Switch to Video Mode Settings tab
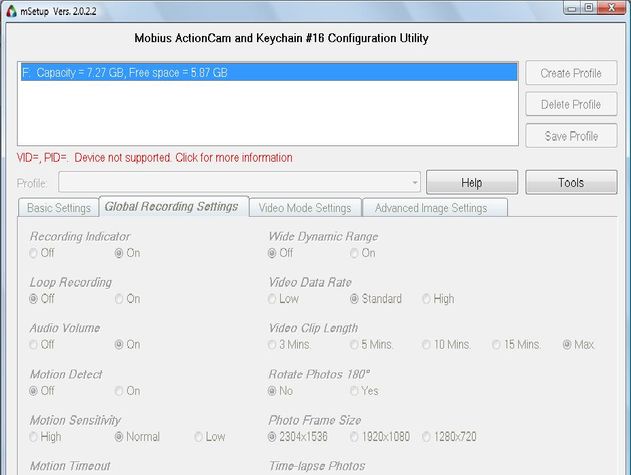The width and height of the screenshot is (631, 475). pos(305,208)
